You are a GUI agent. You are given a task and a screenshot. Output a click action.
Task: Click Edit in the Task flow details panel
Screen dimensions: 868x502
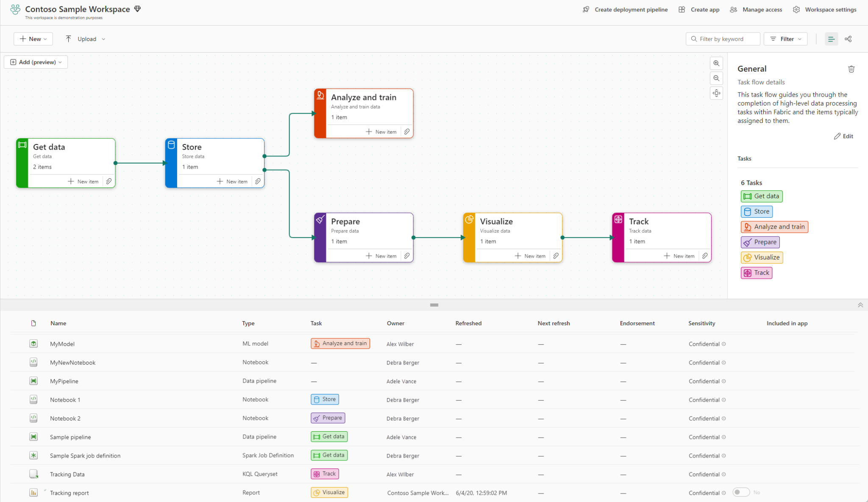pos(843,136)
